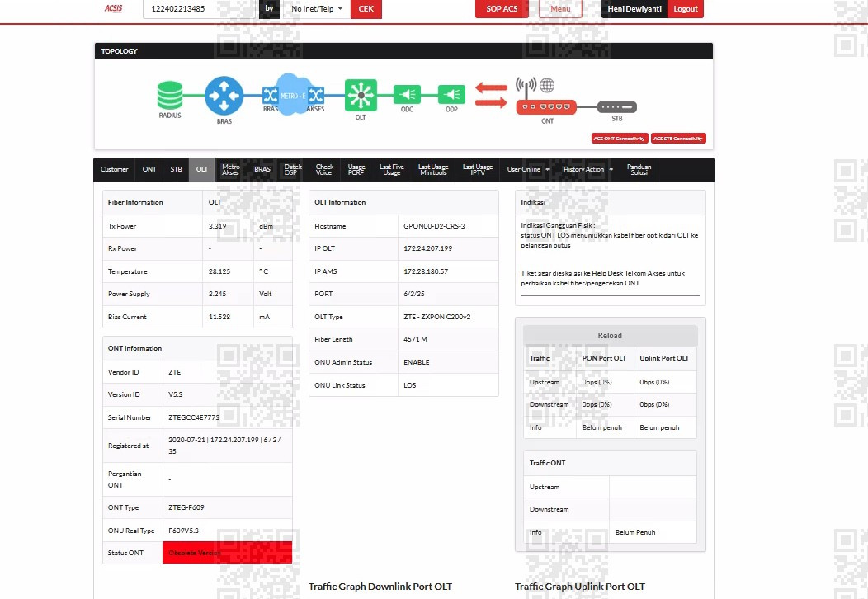Click OLT Type value ZTE - ZXPON C300v2
868x599 pixels.
436,317
